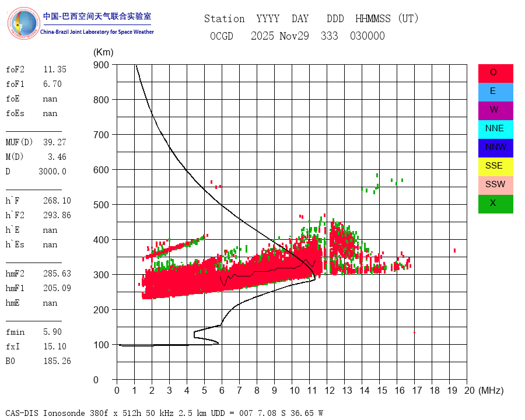This screenshot has width=525, height=420.
Task: Click the China-Brazil Joint Laboratory English text
Action: 97,32
